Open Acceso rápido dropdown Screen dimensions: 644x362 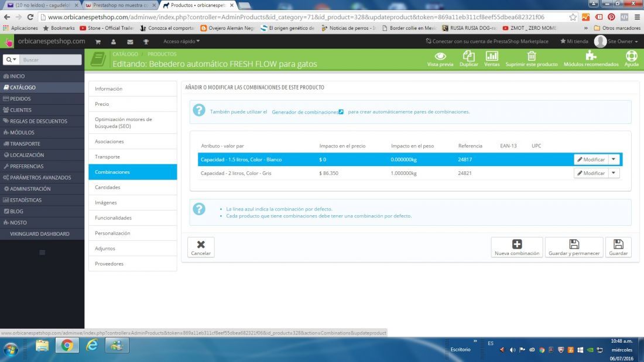[181, 42]
